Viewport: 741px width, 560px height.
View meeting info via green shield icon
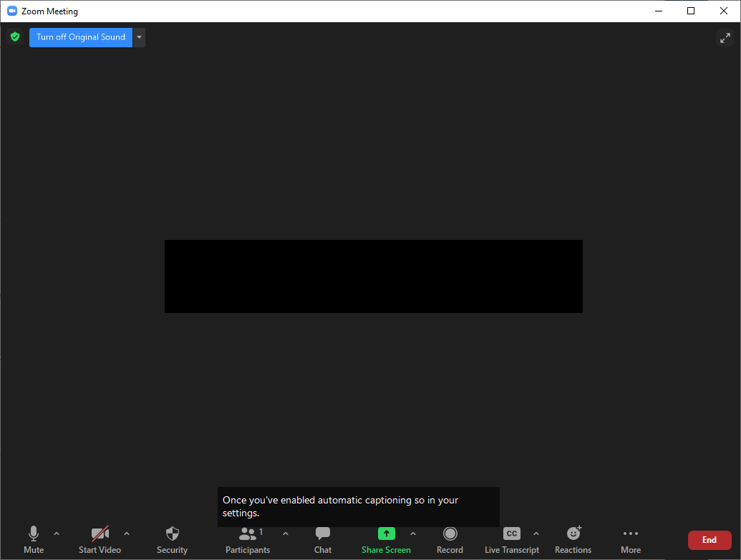15,37
